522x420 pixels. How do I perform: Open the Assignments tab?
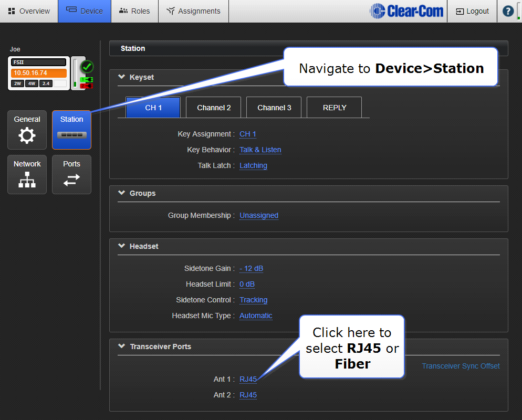click(x=193, y=11)
